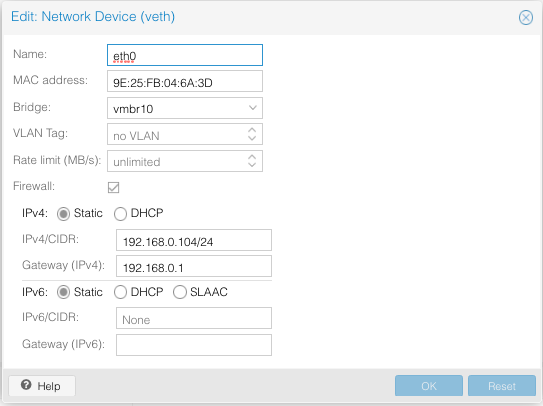This screenshot has height=406, width=543.
Task: Click the OK button
Action: pos(429,386)
